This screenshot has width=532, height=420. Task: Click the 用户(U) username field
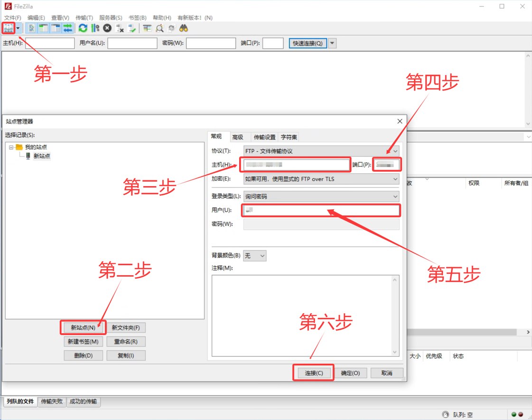[x=321, y=210]
